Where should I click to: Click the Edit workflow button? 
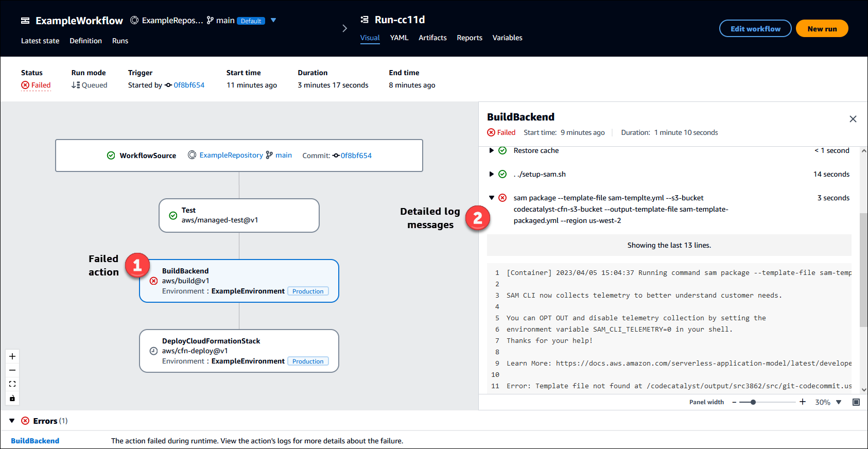click(x=755, y=29)
